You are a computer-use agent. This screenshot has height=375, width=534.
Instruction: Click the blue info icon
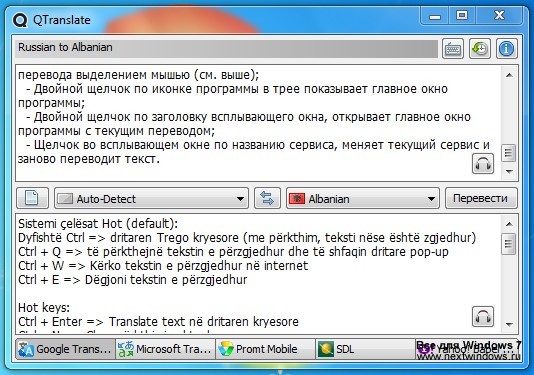click(506, 49)
